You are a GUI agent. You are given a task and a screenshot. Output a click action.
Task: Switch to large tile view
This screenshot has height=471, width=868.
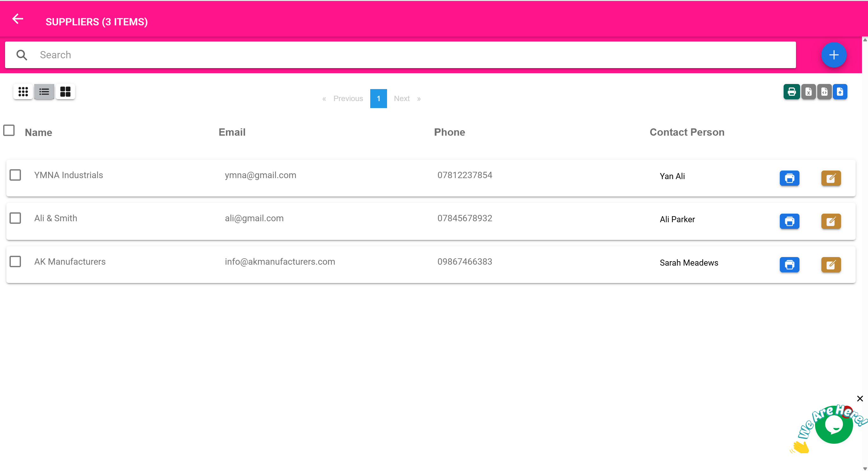tap(65, 92)
